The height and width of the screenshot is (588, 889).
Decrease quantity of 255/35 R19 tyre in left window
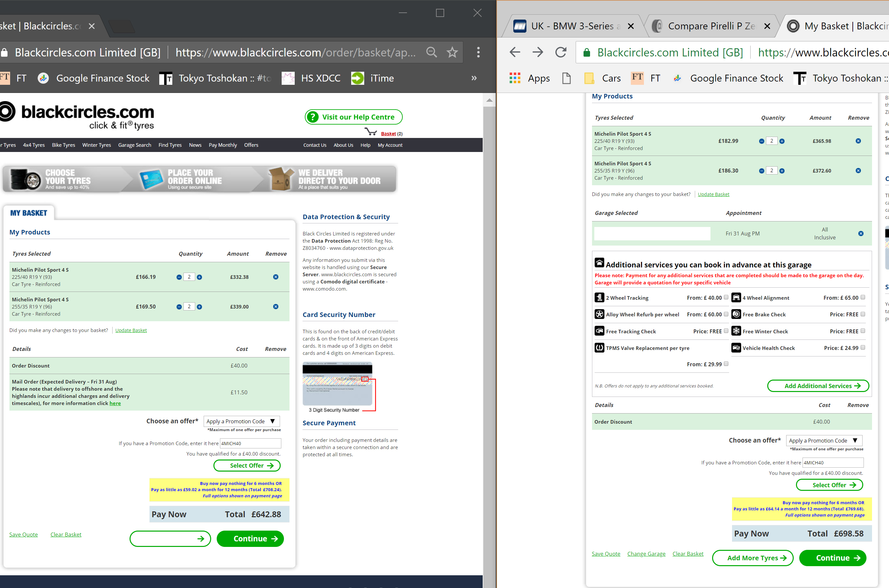coord(179,307)
